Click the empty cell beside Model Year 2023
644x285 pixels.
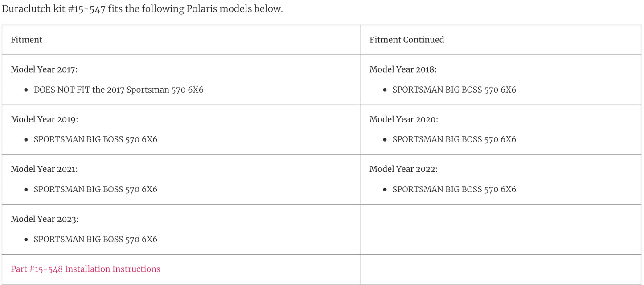point(500,229)
